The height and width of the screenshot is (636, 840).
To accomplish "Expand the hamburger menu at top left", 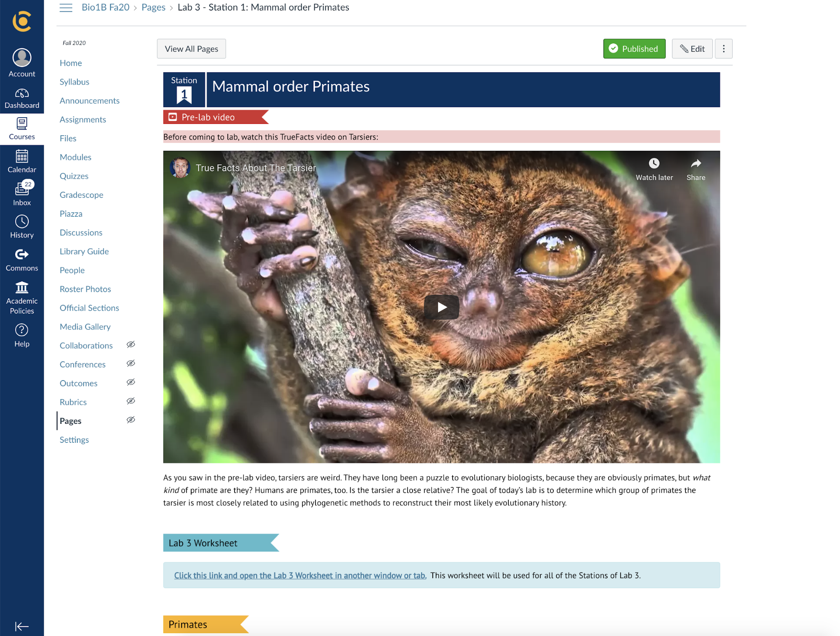I will tap(66, 7).
